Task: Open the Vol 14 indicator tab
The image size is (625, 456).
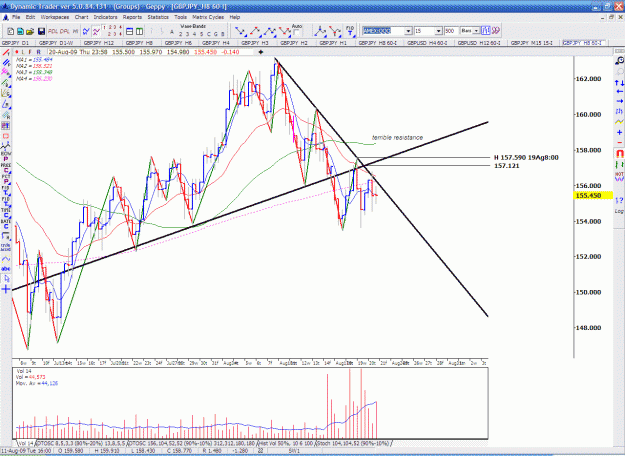Action: tap(26, 443)
